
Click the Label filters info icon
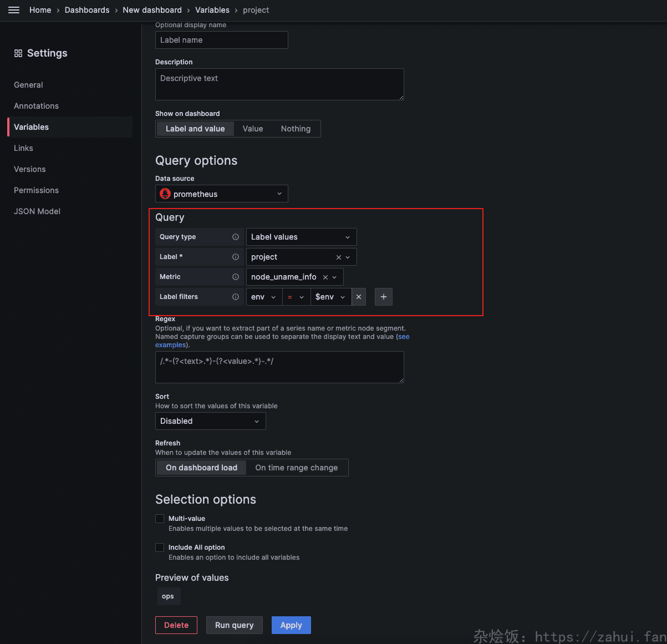(x=236, y=297)
